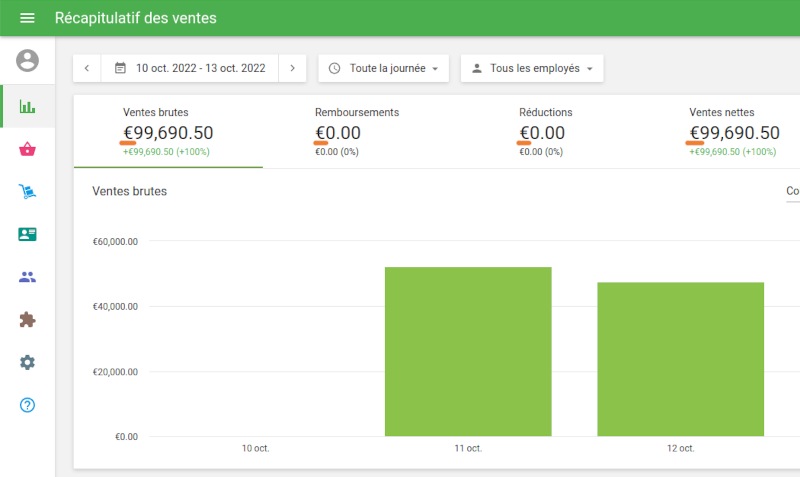Image resolution: width=800 pixels, height=477 pixels.
Task: Switch to the Ventes nettes tab
Action: tap(733, 131)
